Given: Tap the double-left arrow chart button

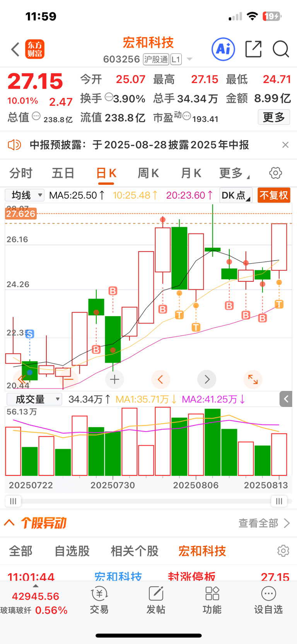Looking at the screenshot, I should tap(22, 380).
